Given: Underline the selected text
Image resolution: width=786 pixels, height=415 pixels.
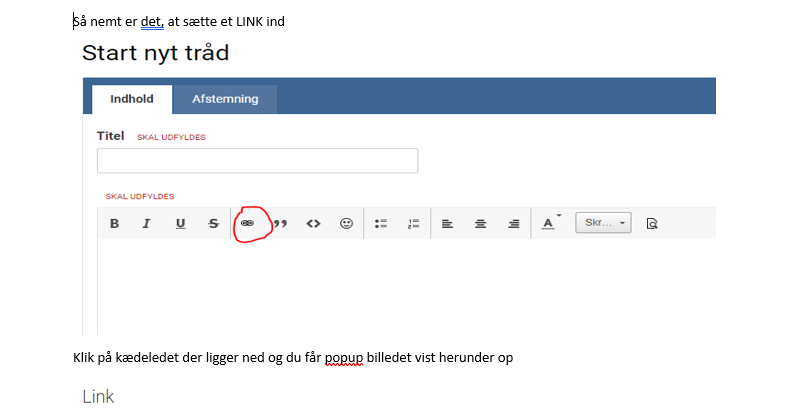Looking at the screenshot, I should pos(180,224).
